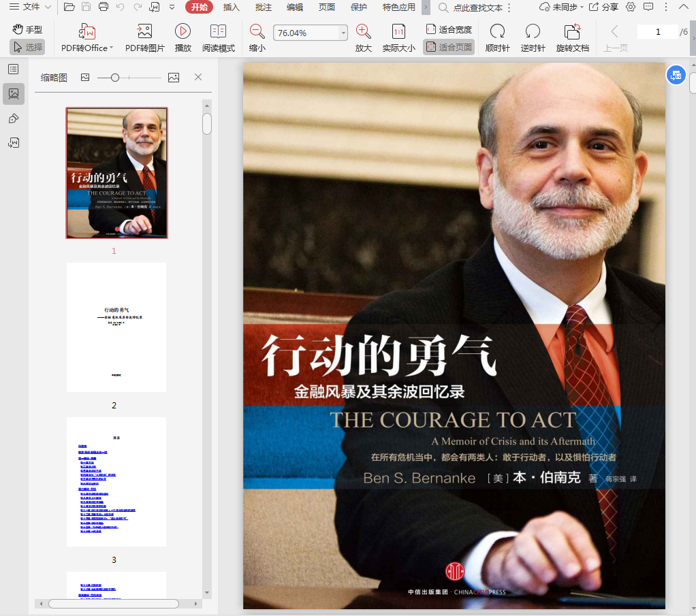Rotate page counterclockwise with 逆时针

tap(533, 32)
